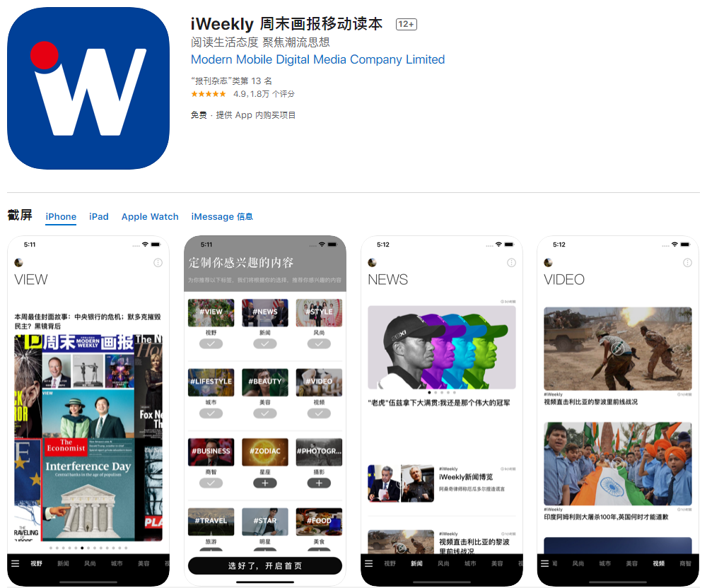Viewport: 707px width, 588px height.
Task: Click the #LIFESTYLE category thumbnail
Action: tap(211, 382)
